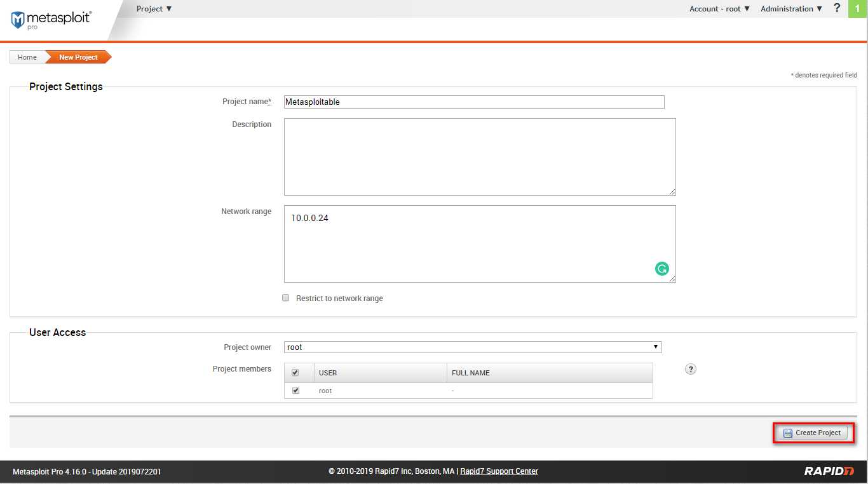Uncheck the root user member checkbox
This screenshot has width=868, height=484.
[295, 391]
